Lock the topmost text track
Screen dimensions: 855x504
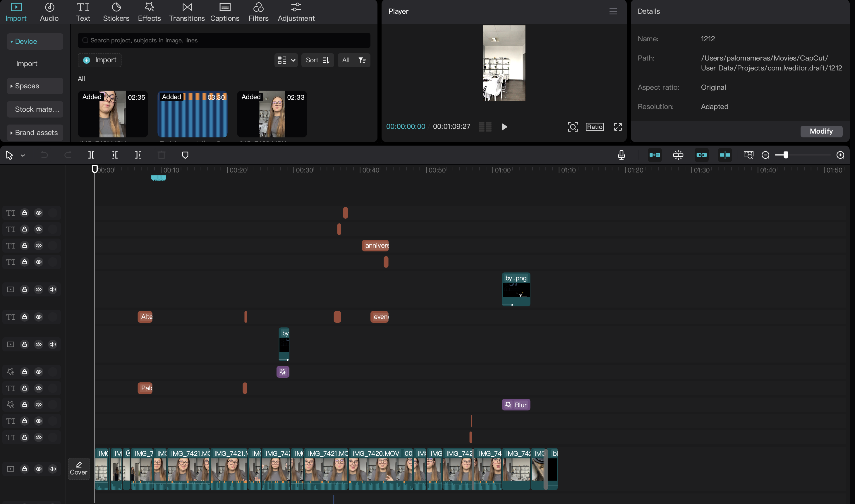(x=25, y=213)
